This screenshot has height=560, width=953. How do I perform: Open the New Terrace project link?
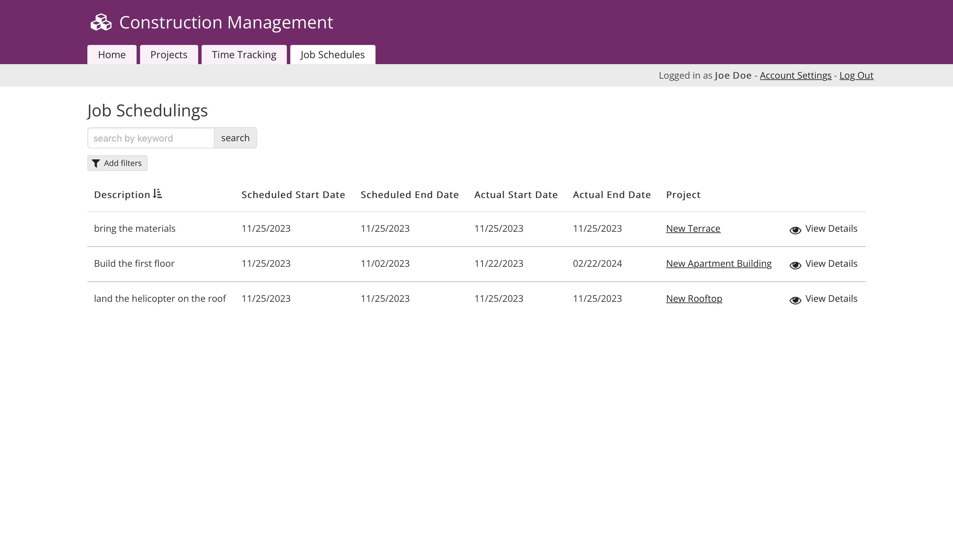pyautogui.click(x=693, y=229)
